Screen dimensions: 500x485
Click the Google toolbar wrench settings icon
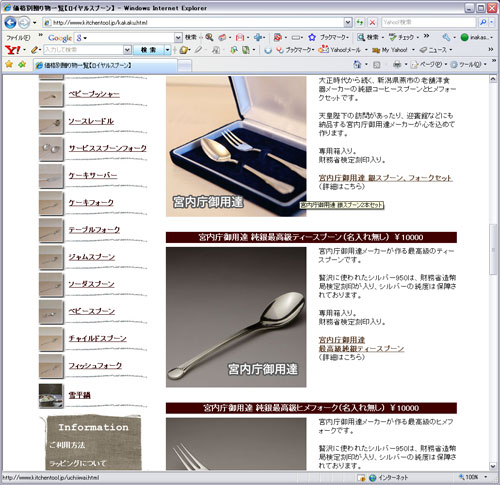pyautogui.click(x=446, y=37)
